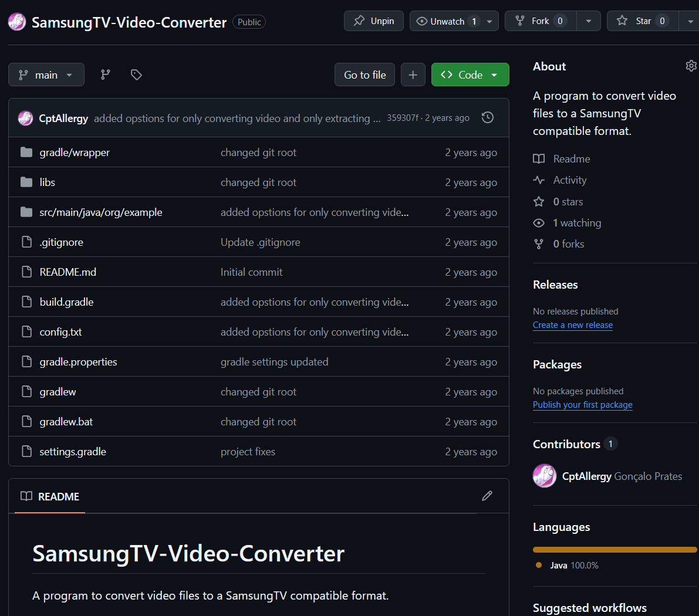Click the SamsungTV-Video-Converter repository title
The width and height of the screenshot is (699, 616).
point(129,22)
